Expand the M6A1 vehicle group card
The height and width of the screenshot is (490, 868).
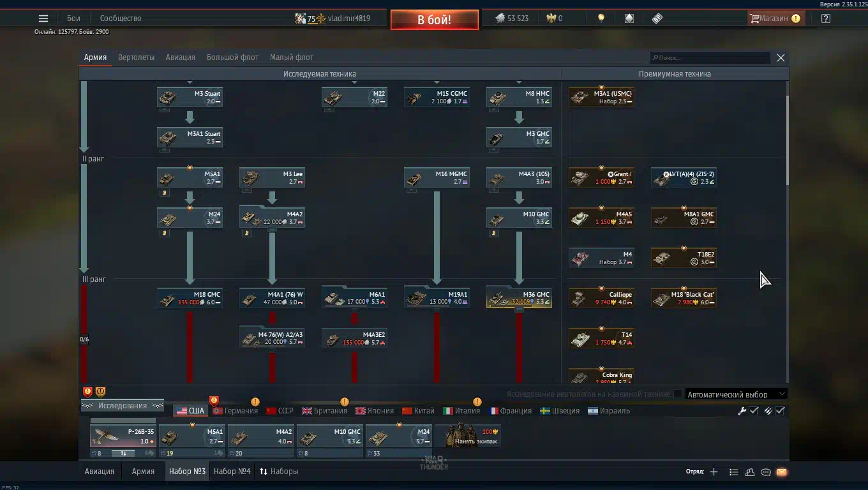[354, 299]
